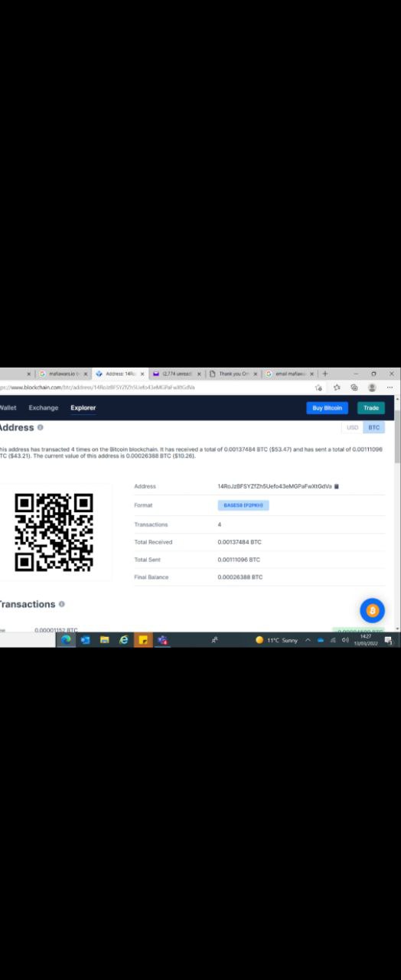Click the Buy Bitcoin button
Screen dimensions: 401x980
click(328, 408)
